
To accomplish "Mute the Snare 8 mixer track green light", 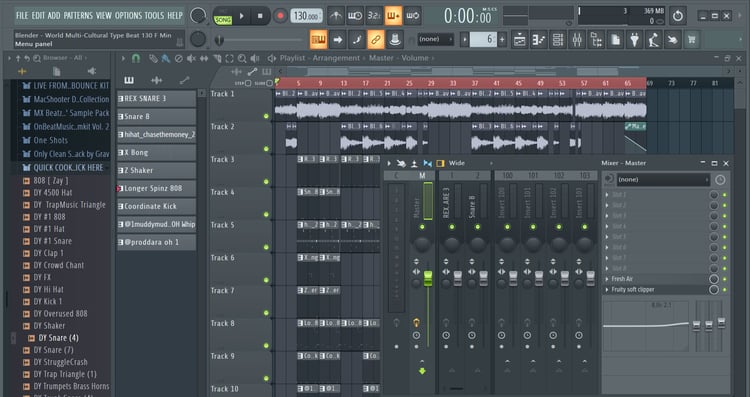I will [477, 227].
